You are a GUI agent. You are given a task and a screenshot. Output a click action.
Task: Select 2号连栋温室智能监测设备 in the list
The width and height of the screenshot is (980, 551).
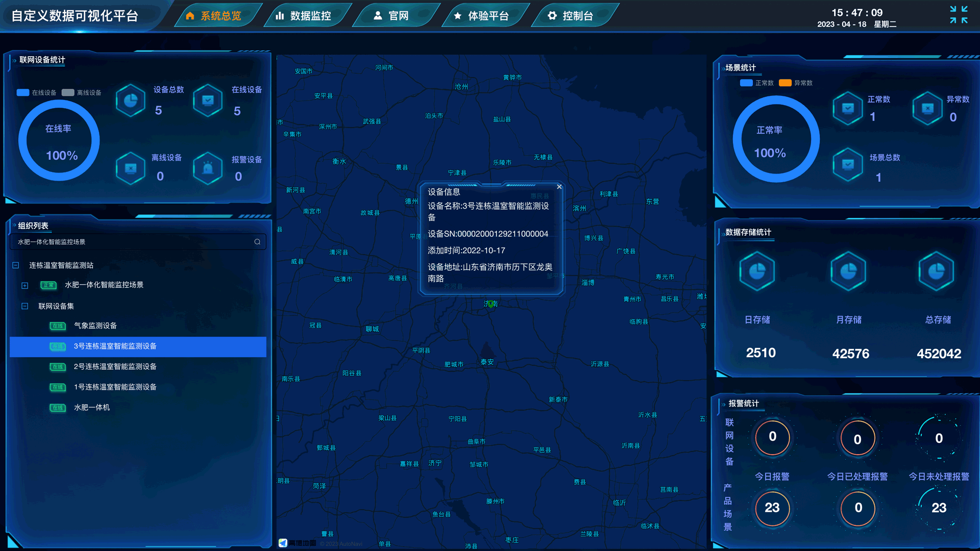click(x=115, y=366)
